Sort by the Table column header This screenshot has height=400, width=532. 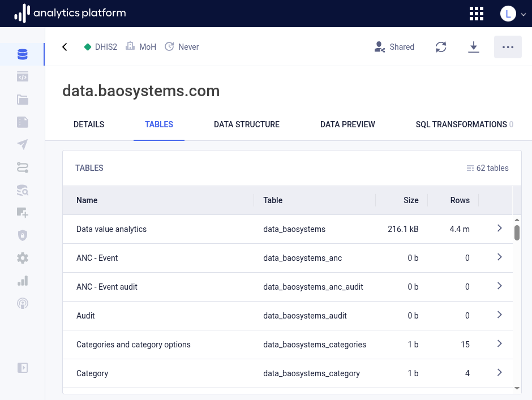(x=273, y=200)
